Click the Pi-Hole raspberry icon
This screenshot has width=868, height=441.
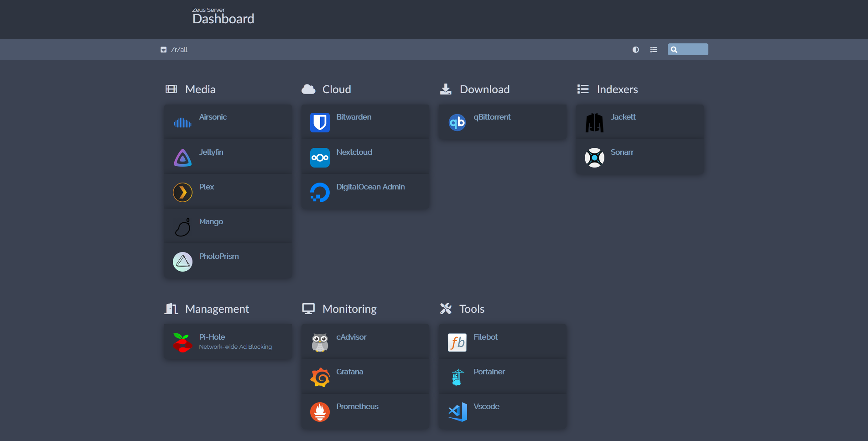(x=182, y=342)
